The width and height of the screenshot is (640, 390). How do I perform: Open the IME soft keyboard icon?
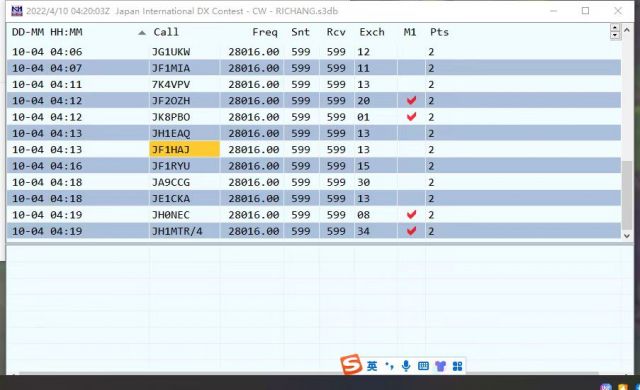[423, 366]
